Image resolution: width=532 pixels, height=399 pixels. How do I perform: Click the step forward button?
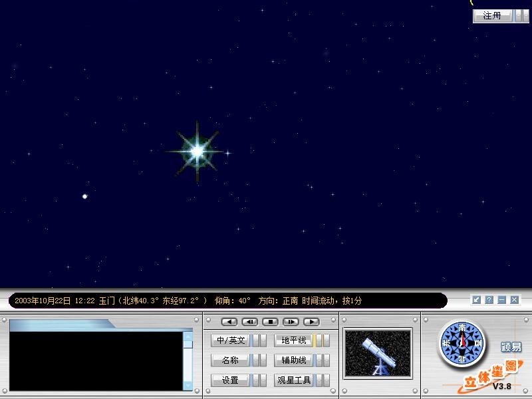[291, 321]
